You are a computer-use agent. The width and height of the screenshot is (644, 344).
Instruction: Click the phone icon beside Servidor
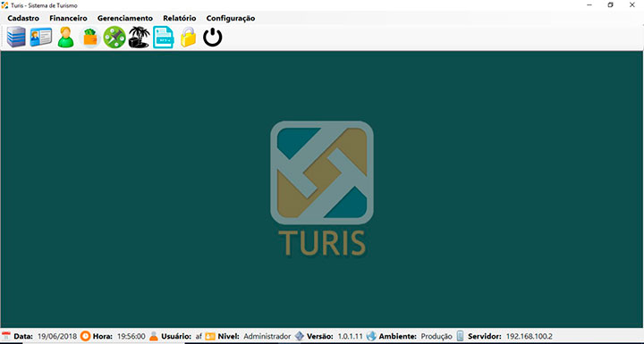(460, 336)
